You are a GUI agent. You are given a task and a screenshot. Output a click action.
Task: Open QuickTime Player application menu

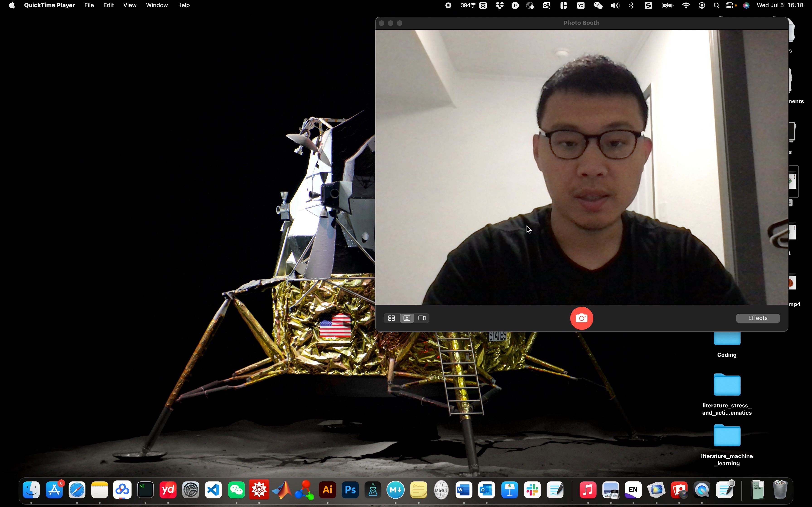(49, 5)
